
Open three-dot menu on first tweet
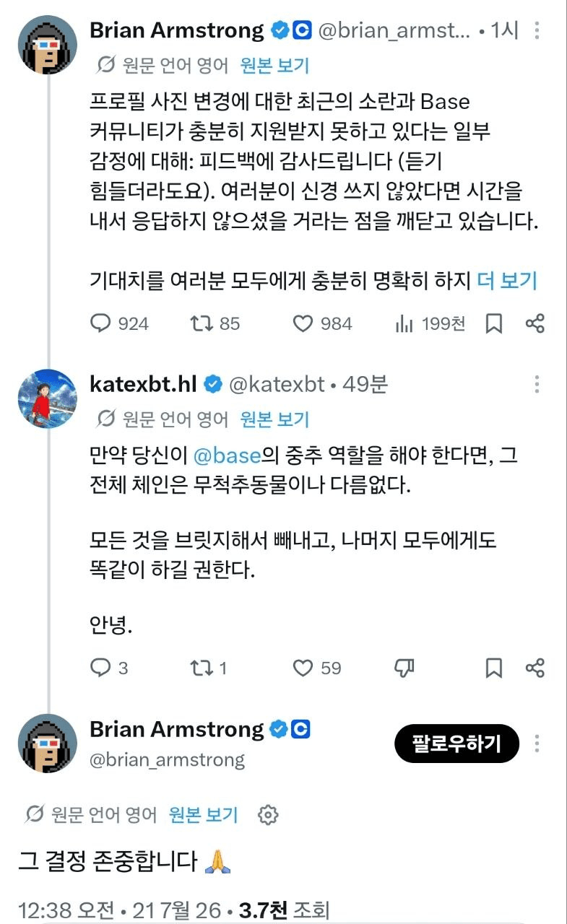click(x=537, y=31)
